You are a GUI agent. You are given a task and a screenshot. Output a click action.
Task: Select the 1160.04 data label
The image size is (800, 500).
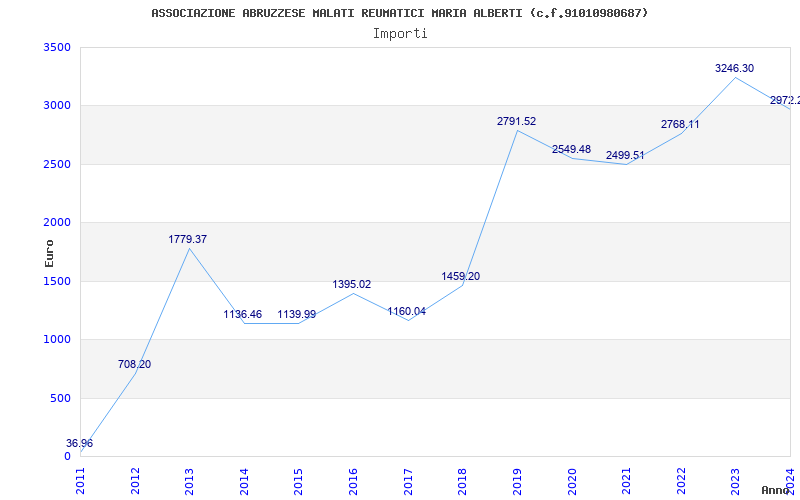tap(407, 311)
